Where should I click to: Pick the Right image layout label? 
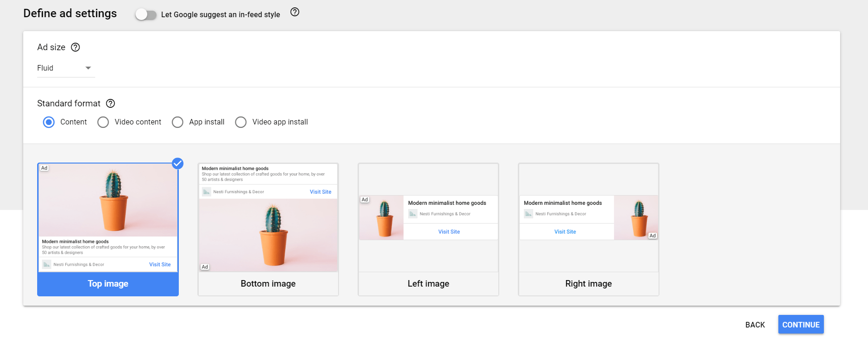pos(588,284)
